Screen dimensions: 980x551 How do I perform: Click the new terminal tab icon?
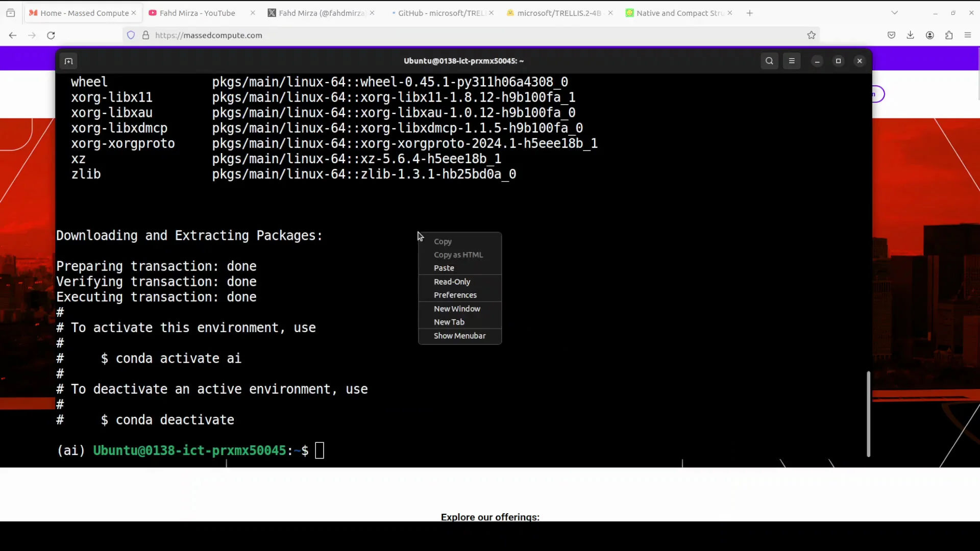[x=68, y=61]
